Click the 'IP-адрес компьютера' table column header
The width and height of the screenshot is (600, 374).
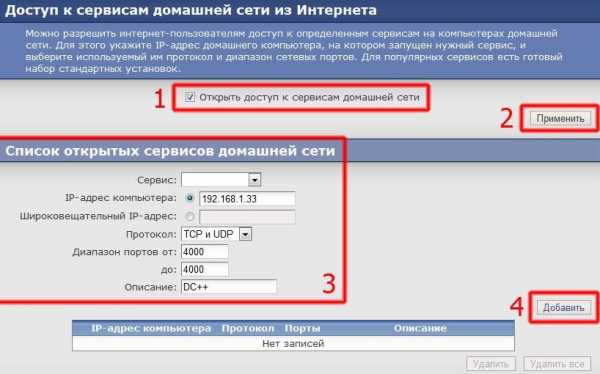point(151,328)
